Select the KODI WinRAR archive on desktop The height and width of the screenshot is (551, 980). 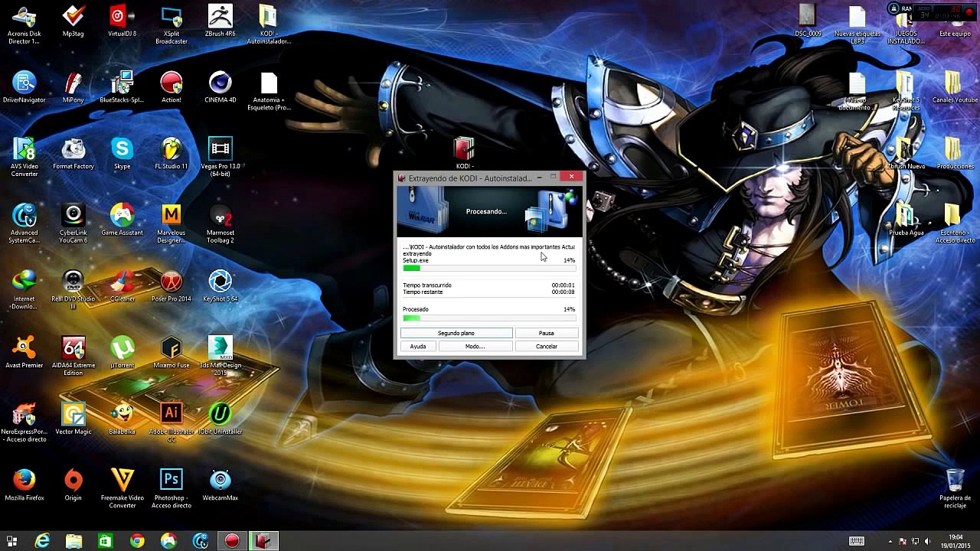[464, 153]
